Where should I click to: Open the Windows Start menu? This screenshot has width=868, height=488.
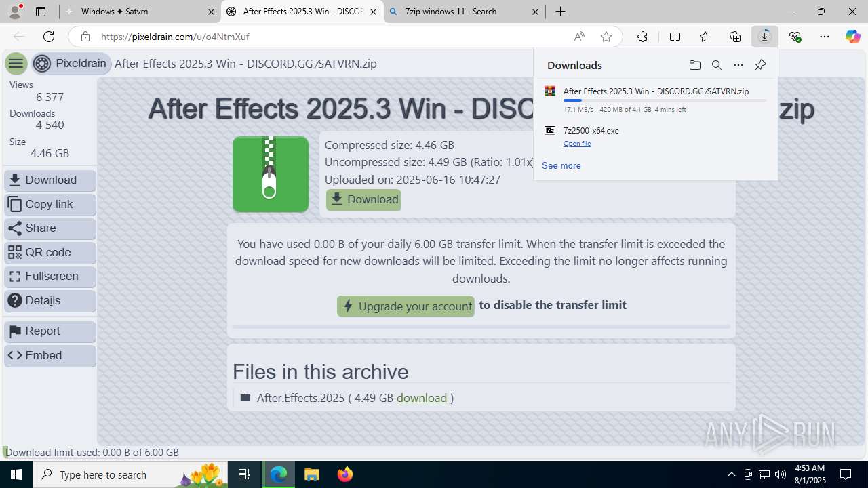click(16, 474)
